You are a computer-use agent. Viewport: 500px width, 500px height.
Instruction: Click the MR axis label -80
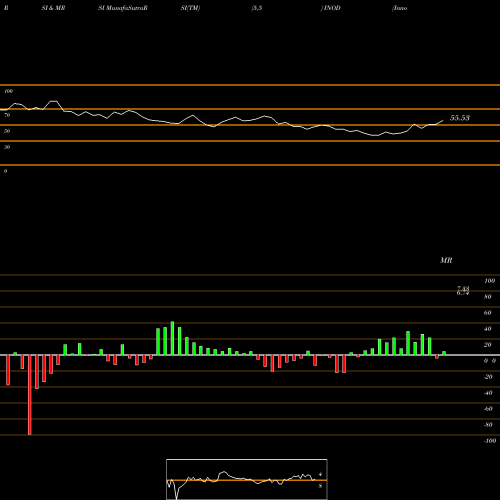point(488,425)
